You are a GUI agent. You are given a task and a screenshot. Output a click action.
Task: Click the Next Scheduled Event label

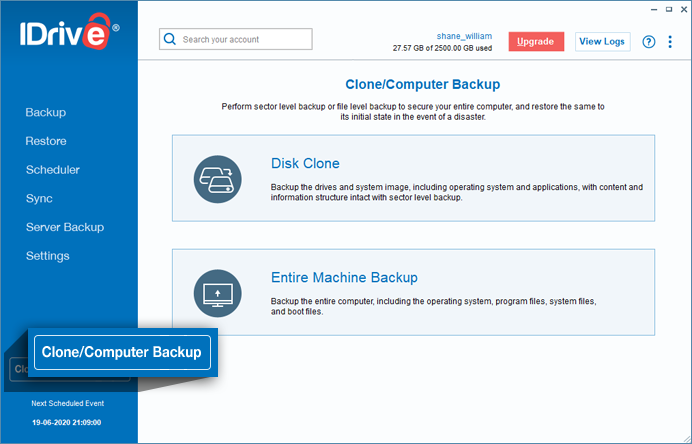click(68, 403)
